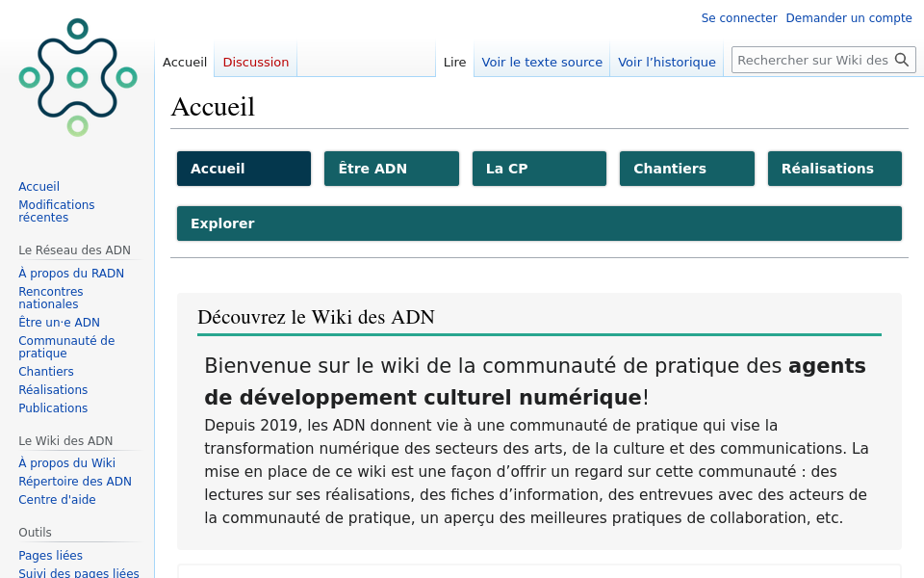This screenshot has height=578, width=924.
Task: Select the Lire tab
Action: coord(454,62)
